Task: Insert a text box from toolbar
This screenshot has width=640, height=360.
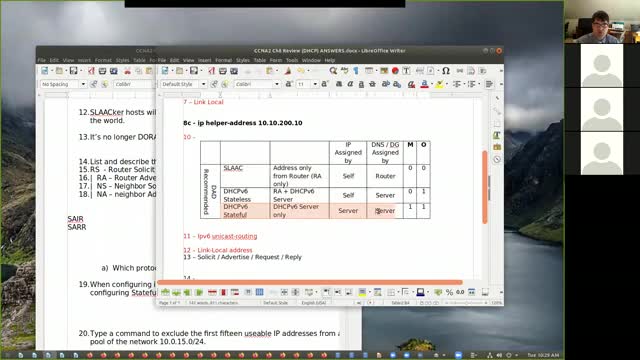Action: 407,71
